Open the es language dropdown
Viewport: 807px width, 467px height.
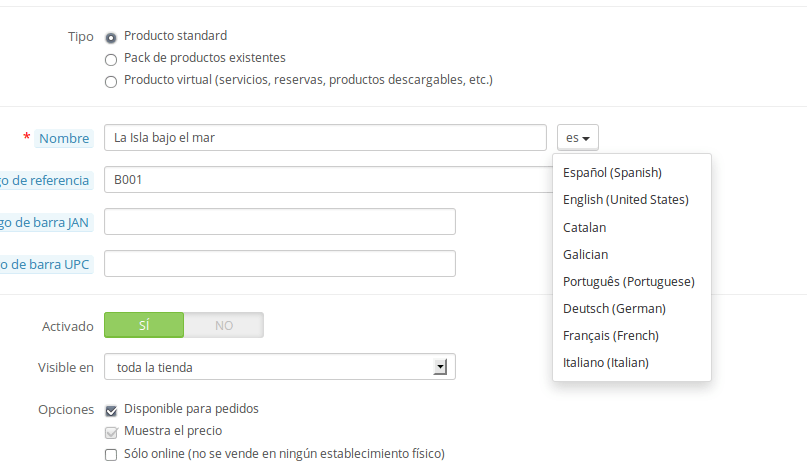coord(577,137)
